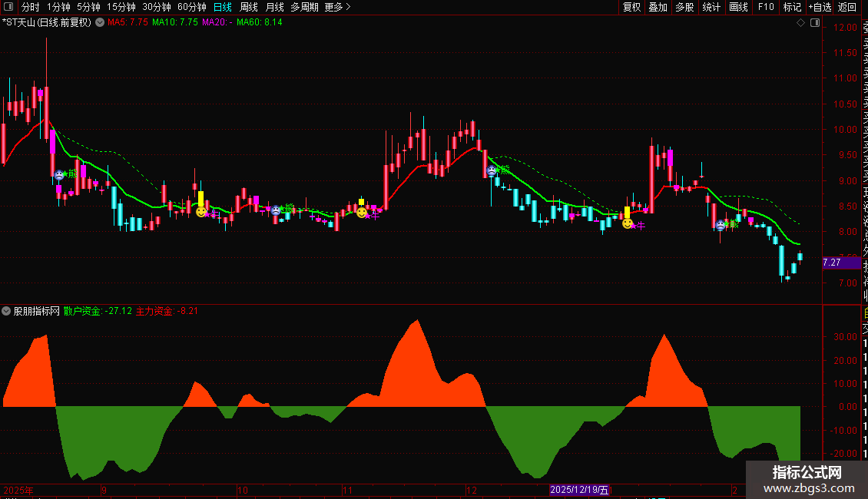Click the month 10 label on time axis

[x=243, y=490]
